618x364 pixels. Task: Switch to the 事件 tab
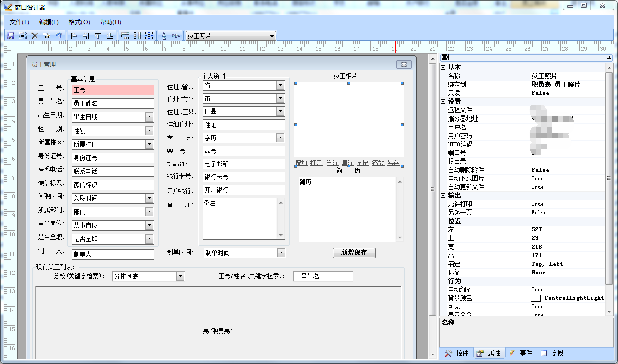tap(520, 353)
